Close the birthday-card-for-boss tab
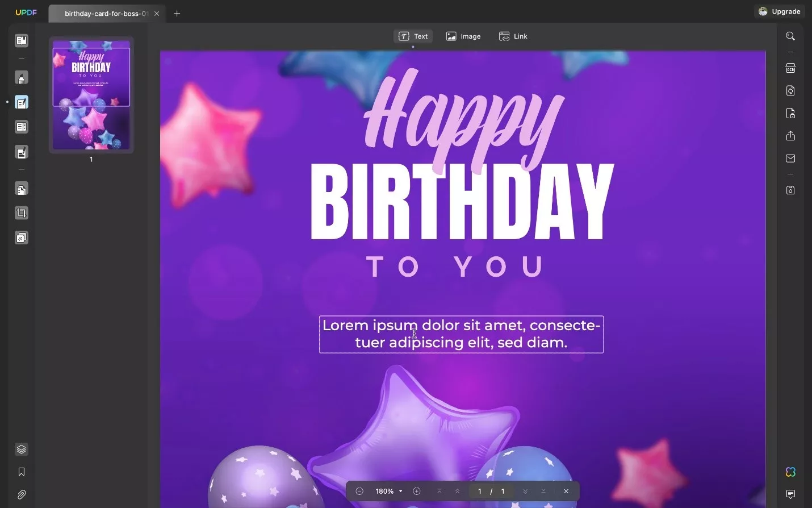The image size is (812, 508). tap(157, 13)
